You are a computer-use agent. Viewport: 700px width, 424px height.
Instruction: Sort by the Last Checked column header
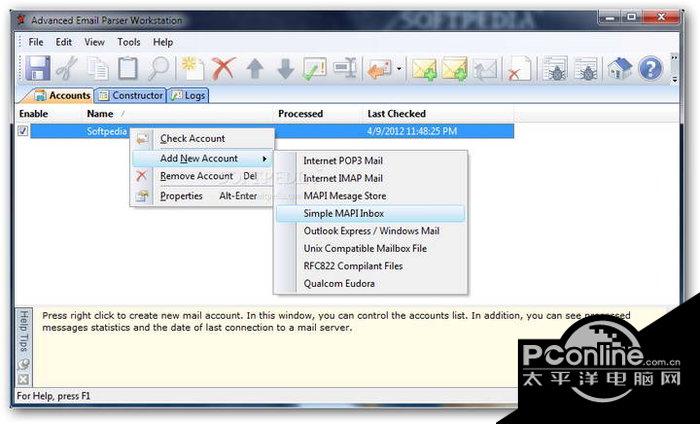click(396, 114)
